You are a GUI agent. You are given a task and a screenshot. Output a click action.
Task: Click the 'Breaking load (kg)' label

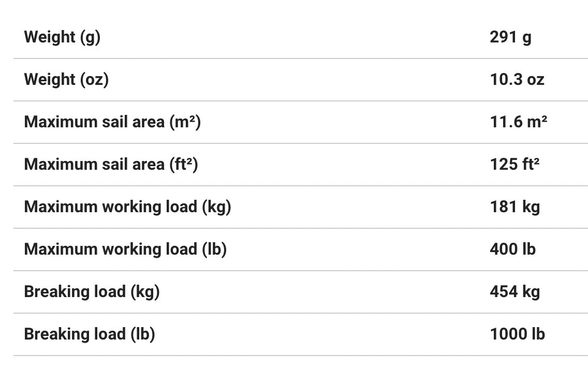92,292
